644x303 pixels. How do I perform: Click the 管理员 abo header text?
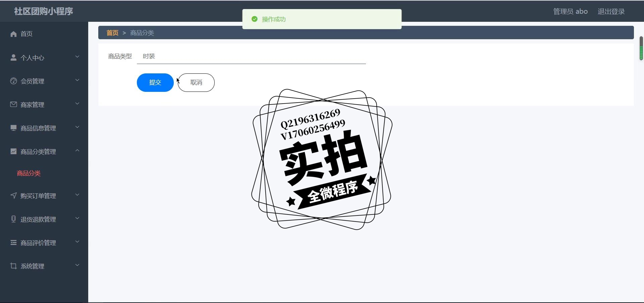(570, 11)
